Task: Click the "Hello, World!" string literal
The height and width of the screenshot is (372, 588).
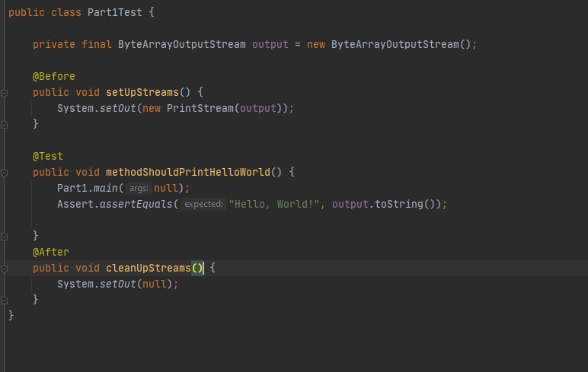Action: click(x=273, y=204)
